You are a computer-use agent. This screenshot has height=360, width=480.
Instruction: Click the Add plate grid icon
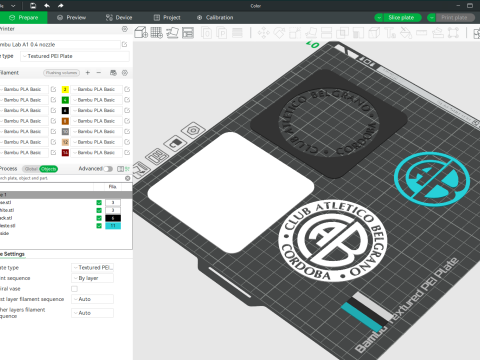[157, 33]
